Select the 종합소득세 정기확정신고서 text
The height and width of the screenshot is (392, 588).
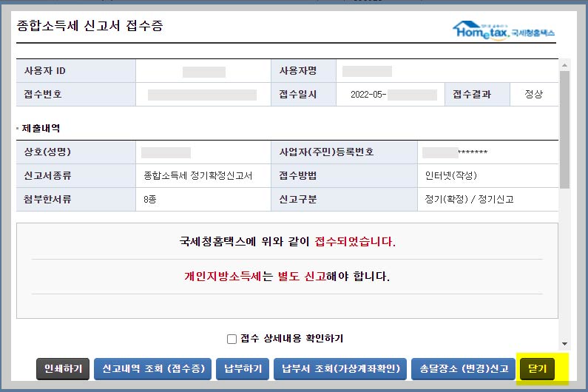198,175
